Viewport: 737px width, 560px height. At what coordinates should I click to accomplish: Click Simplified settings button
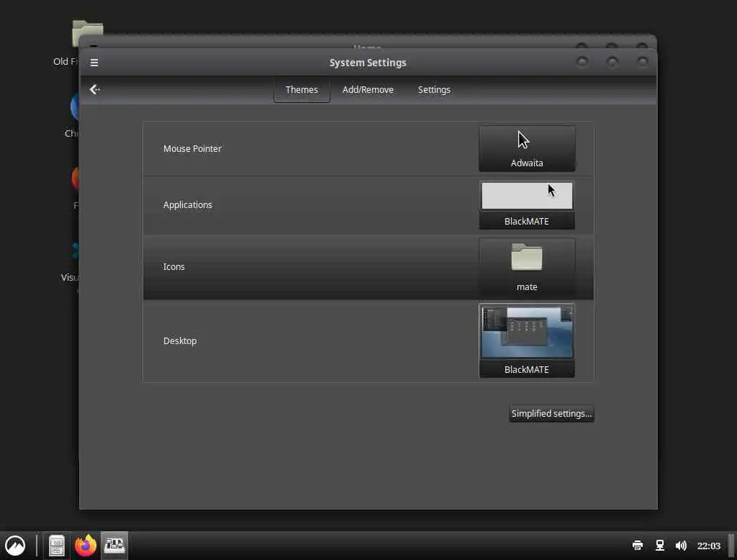click(x=551, y=414)
